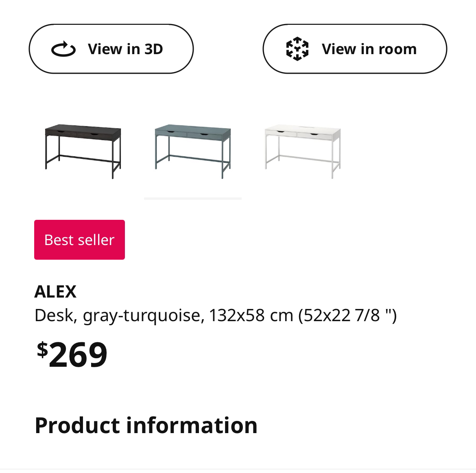Select the currently shown gray-turquoise variant
The height and width of the screenshot is (473, 476).
193,151
